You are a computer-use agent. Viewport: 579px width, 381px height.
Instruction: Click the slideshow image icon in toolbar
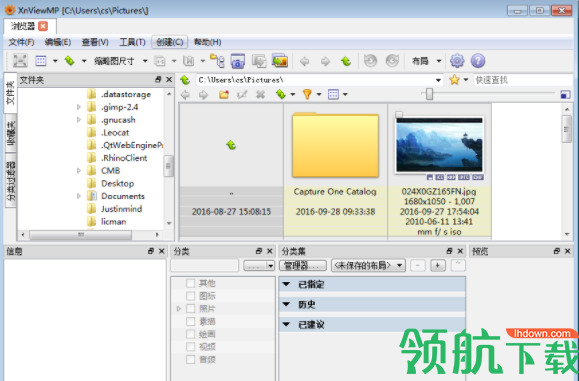click(x=280, y=61)
